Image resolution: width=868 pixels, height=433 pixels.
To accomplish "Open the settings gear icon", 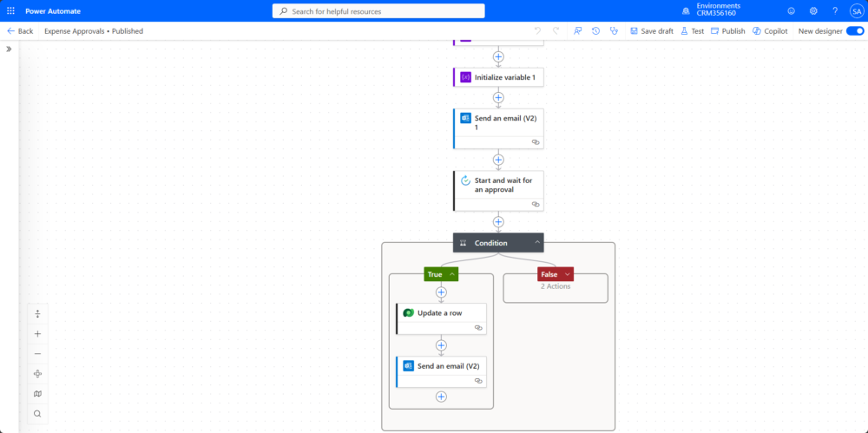I will point(813,11).
